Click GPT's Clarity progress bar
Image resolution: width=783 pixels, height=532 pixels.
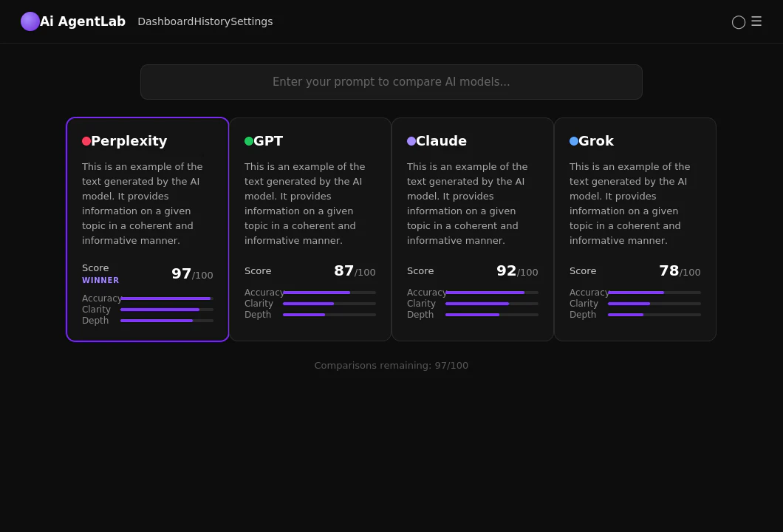pyautogui.click(x=329, y=304)
